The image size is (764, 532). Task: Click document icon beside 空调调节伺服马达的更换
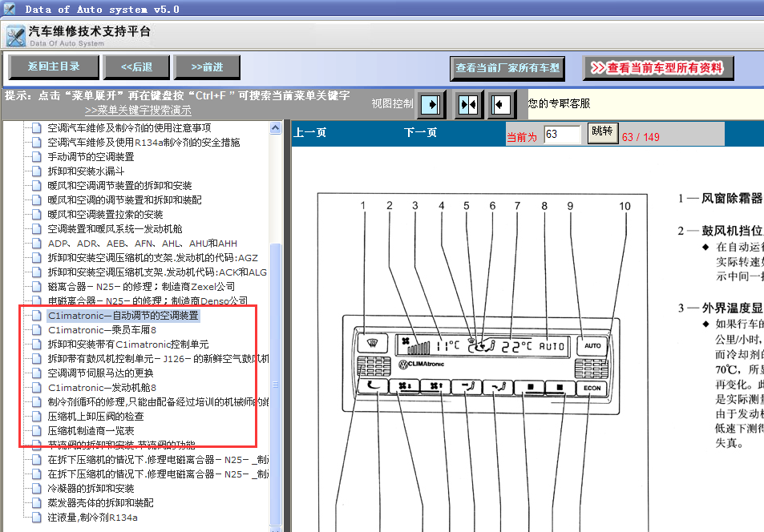click(x=36, y=373)
